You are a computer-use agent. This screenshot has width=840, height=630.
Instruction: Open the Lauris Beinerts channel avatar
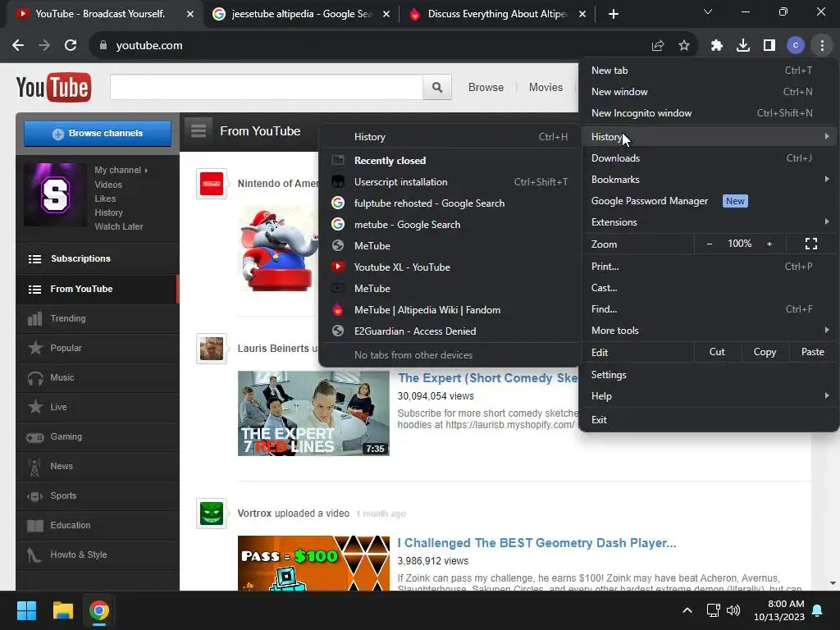click(x=212, y=349)
